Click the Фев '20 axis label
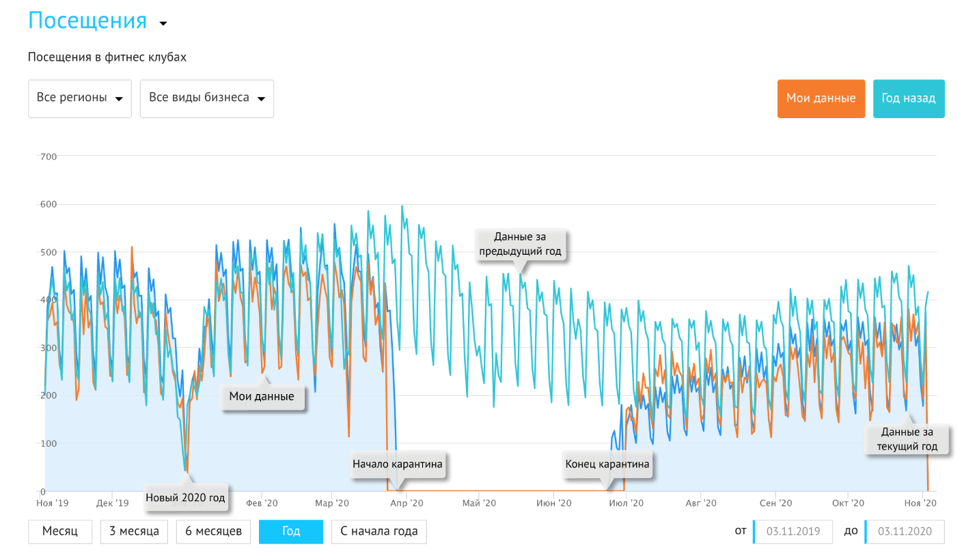This screenshot has height=560, width=977. click(262, 503)
